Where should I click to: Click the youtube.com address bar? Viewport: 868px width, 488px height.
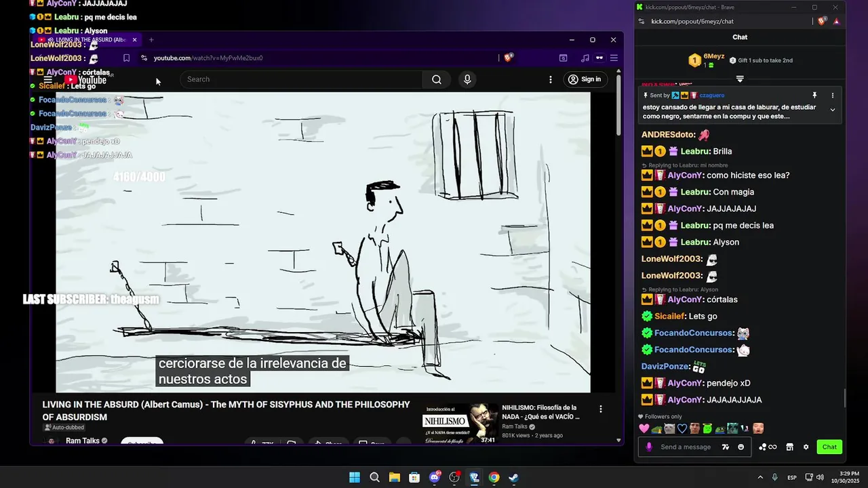[x=319, y=58]
